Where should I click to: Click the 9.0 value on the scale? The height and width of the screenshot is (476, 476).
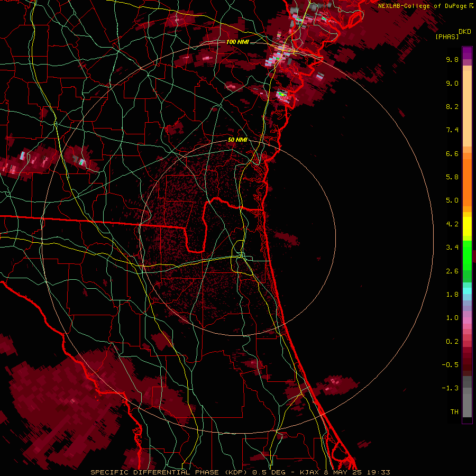[452, 83]
